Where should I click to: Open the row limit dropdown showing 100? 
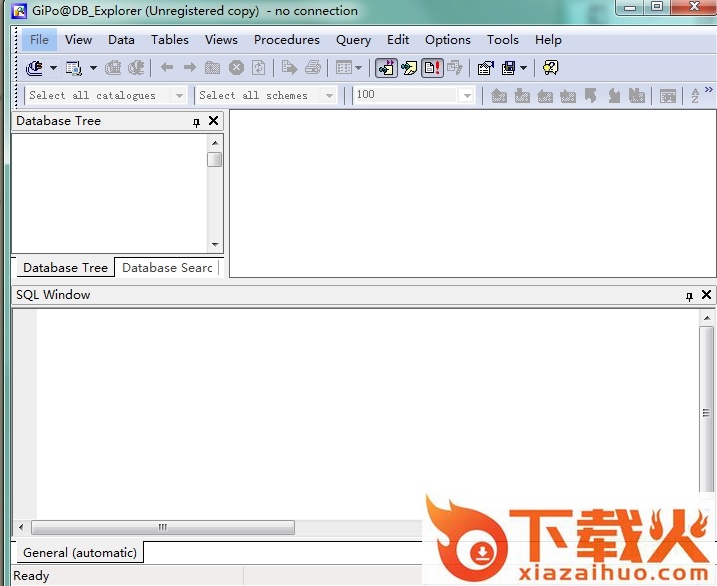coord(466,96)
